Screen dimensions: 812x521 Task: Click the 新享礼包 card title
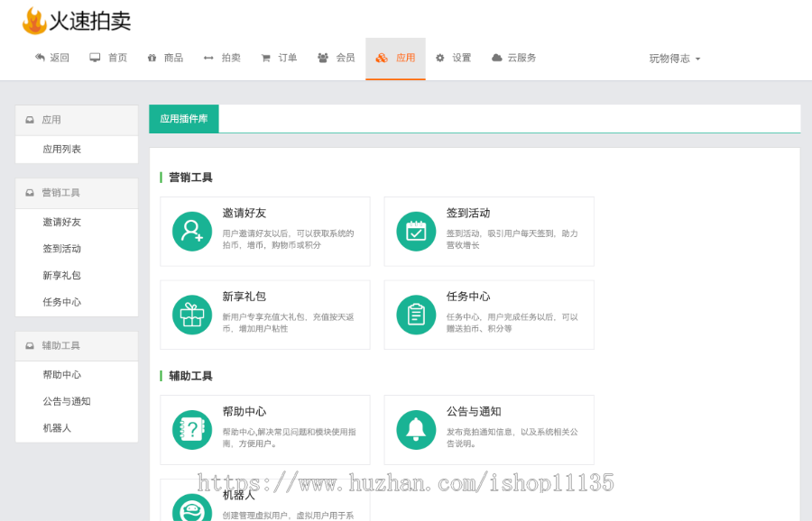click(x=244, y=297)
